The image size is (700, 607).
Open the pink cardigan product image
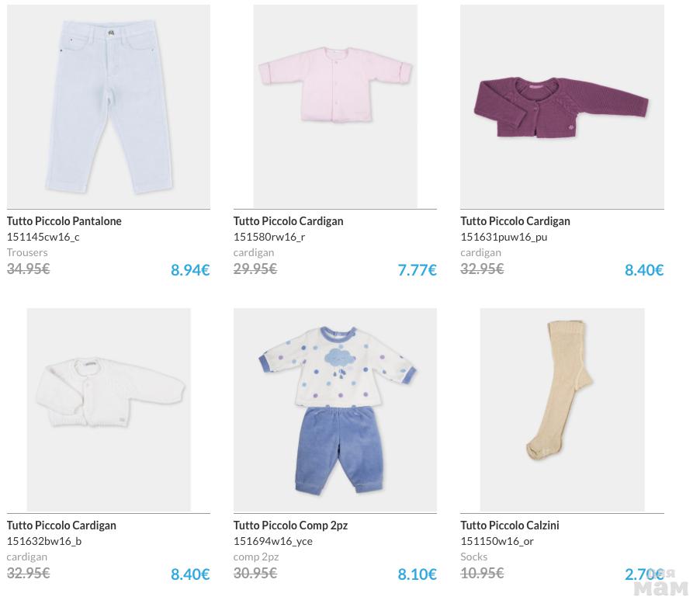tap(334, 106)
